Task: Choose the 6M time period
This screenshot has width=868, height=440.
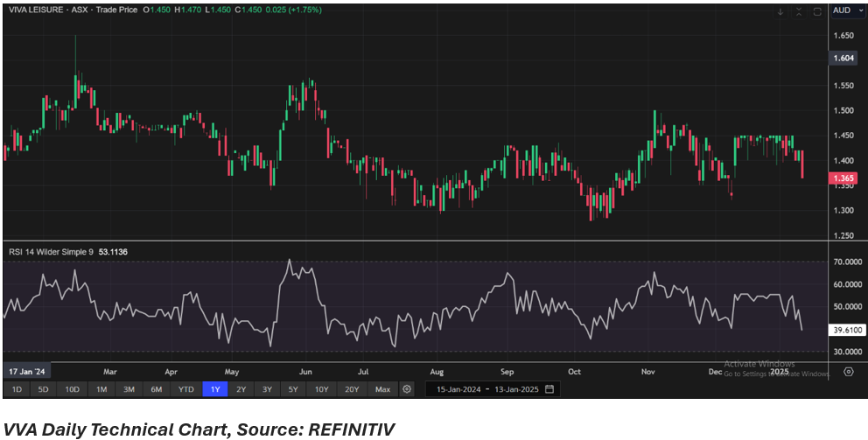Action: pyautogui.click(x=157, y=389)
